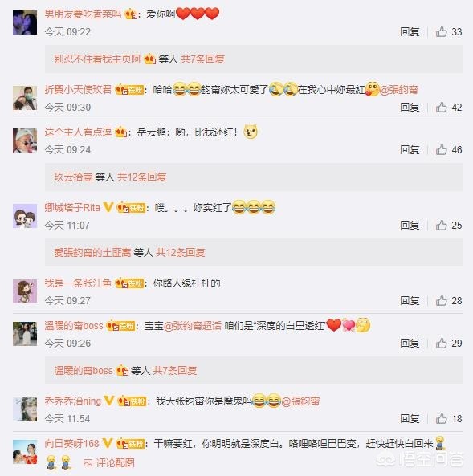This screenshot has height=476, width=473.
Task: Open the @張鈞甯 mention in 折翼小天使玫君's comment
Action: coord(399,90)
